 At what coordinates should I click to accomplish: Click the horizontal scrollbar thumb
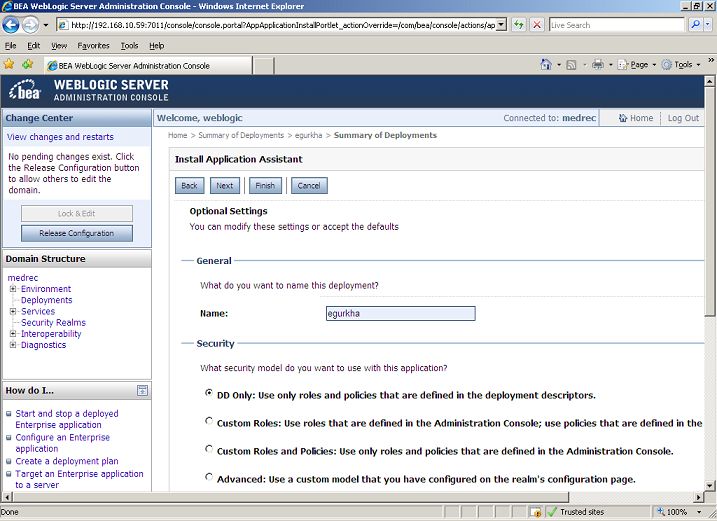290,497
